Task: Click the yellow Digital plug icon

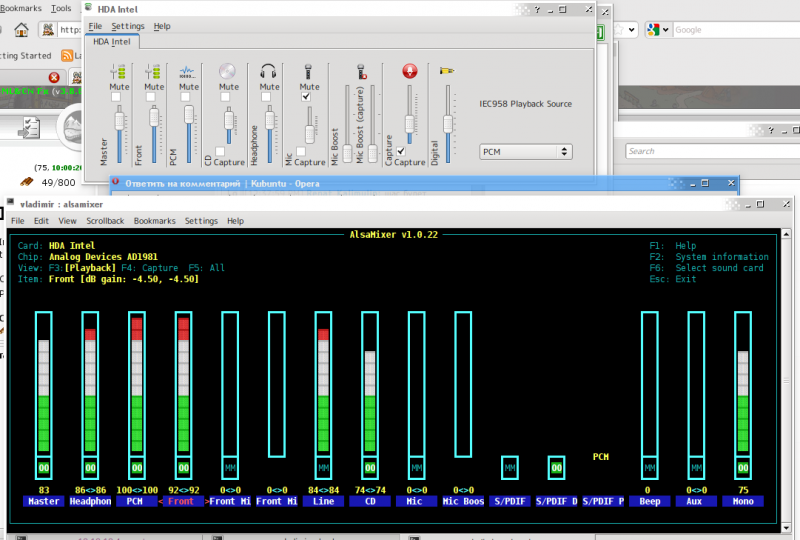Action: point(447,70)
